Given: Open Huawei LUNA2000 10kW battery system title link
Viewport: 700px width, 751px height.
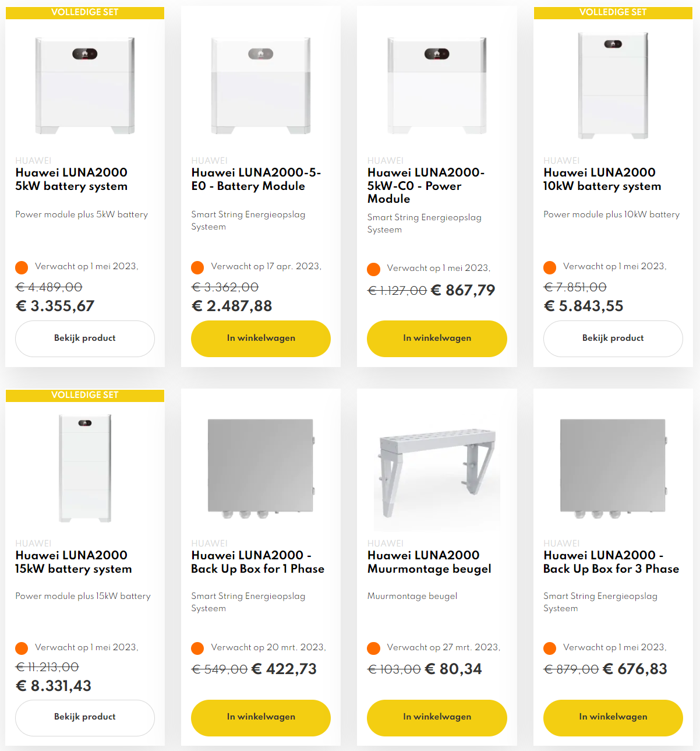Looking at the screenshot, I should tap(602, 179).
